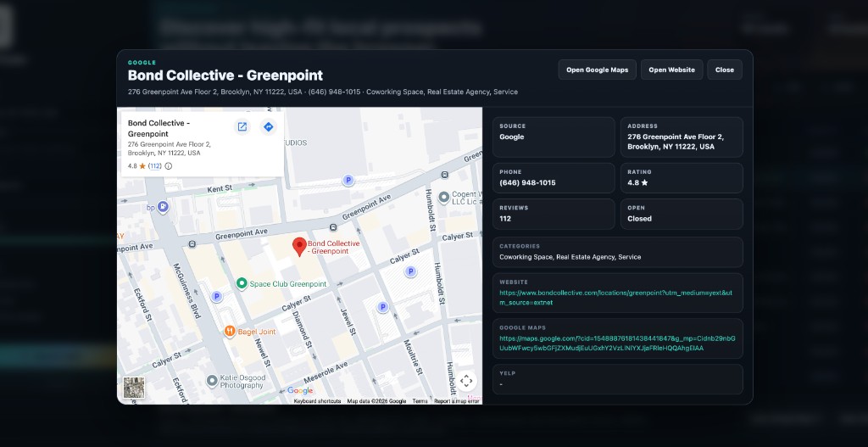Select the McGuinness Blvd street label

(188, 290)
